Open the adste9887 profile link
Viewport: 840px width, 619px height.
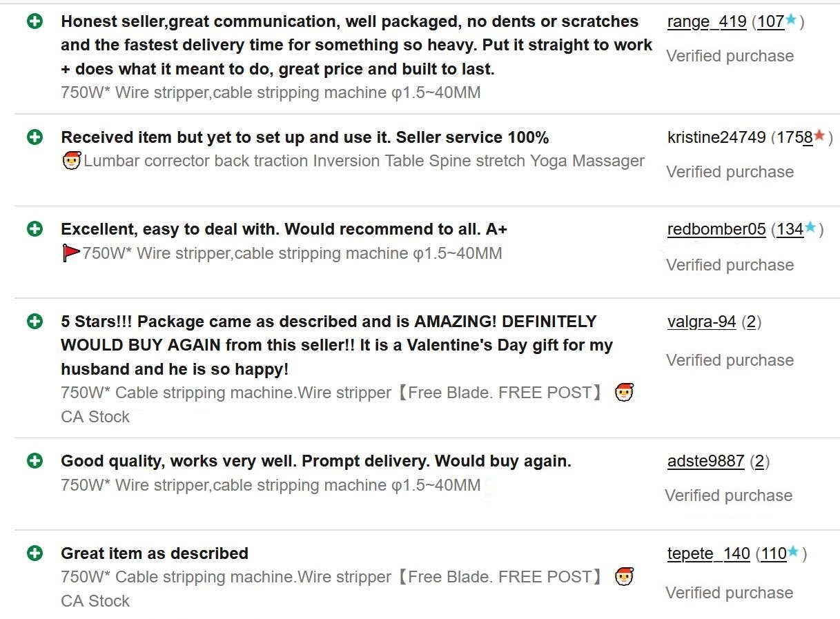[x=705, y=462]
